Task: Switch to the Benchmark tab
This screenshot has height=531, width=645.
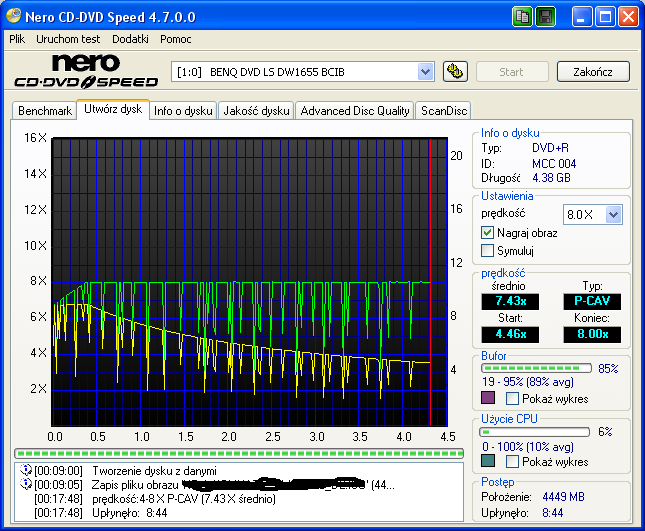Action: (x=45, y=111)
